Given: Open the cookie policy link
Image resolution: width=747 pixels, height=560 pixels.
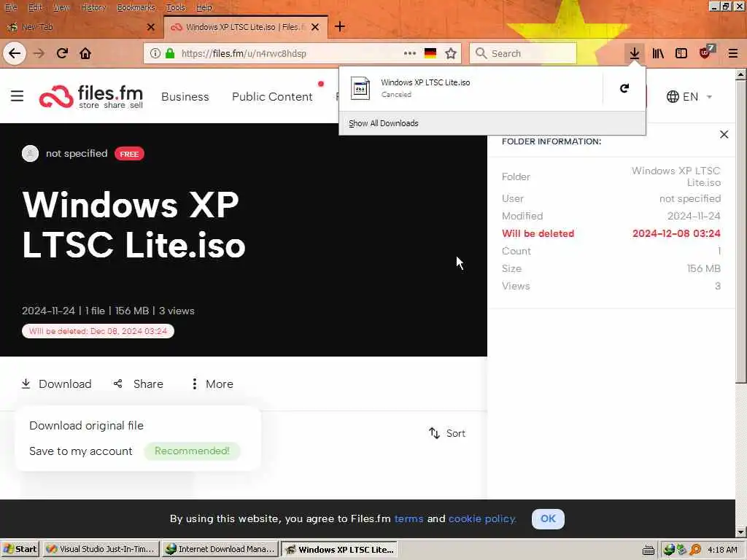Looking at the screenshot, I should coord(483,518).
